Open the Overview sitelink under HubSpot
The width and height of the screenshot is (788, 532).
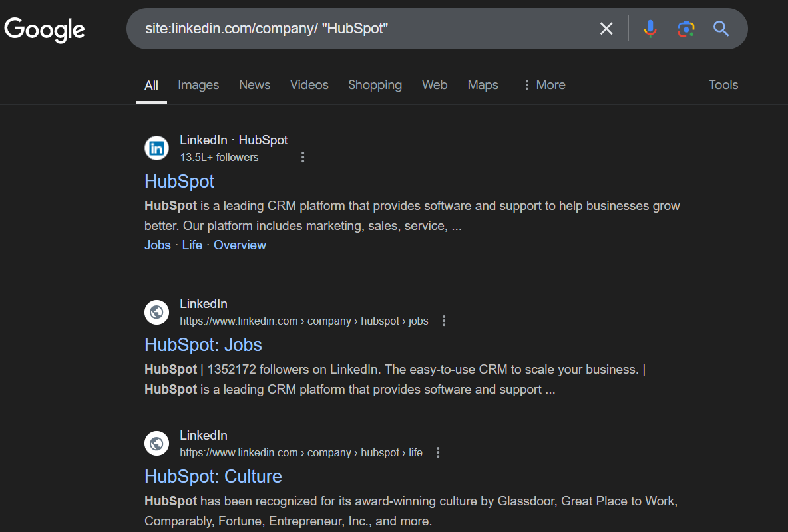coord(240,245)
